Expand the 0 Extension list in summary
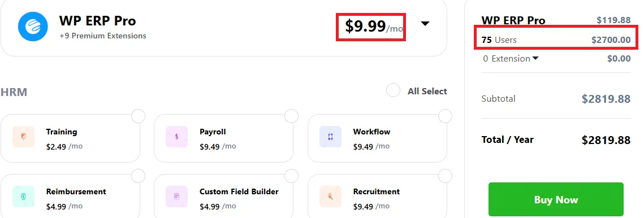 511,59
